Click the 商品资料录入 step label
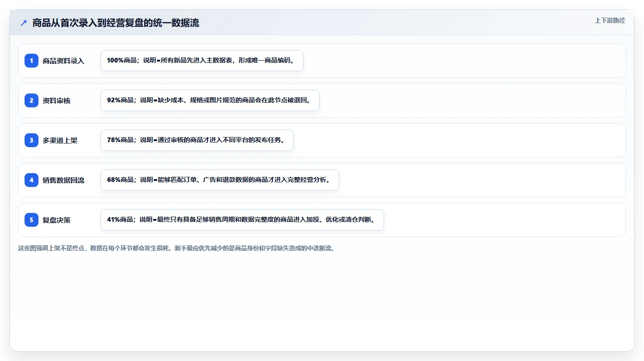 (63, 61)
